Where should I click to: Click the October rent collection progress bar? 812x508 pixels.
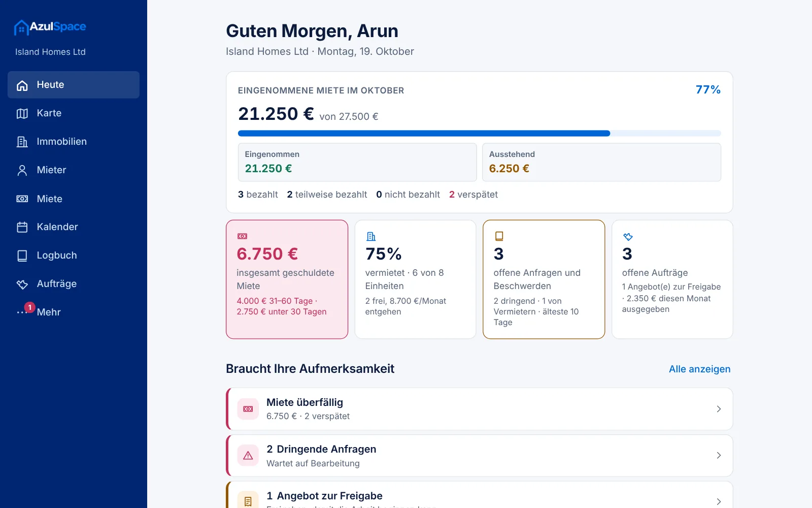pyautogui.click(x=480, y=134)
